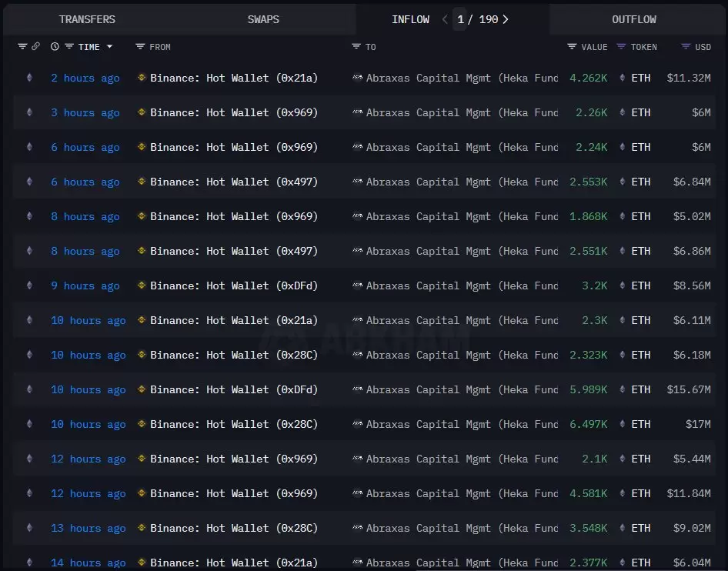Open Abraxas Capital Mgmt in $6.04M row
Viewport: 728px width, 571px height.
(x=462, y=563)
